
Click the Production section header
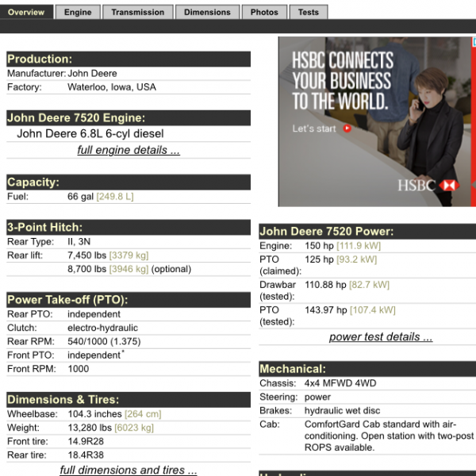[x=129, y=59]
